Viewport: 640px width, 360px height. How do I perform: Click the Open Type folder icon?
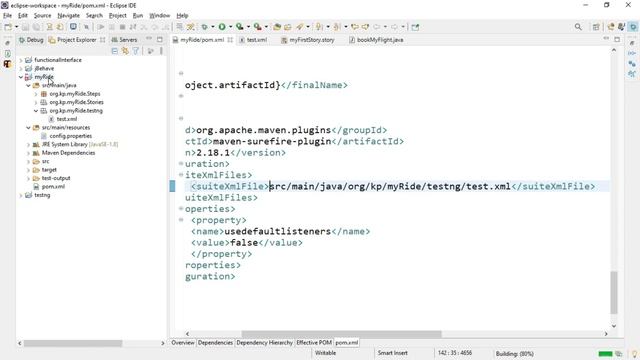277,27
